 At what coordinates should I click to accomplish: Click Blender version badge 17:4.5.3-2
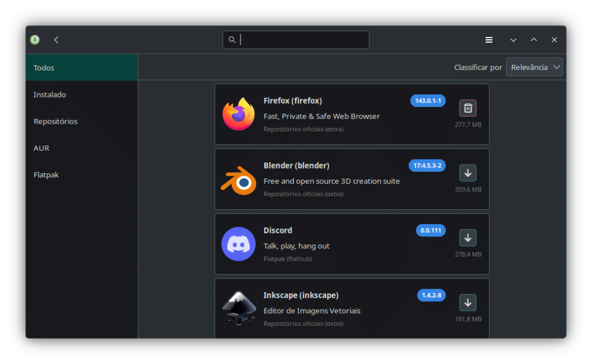coord(427,166)
